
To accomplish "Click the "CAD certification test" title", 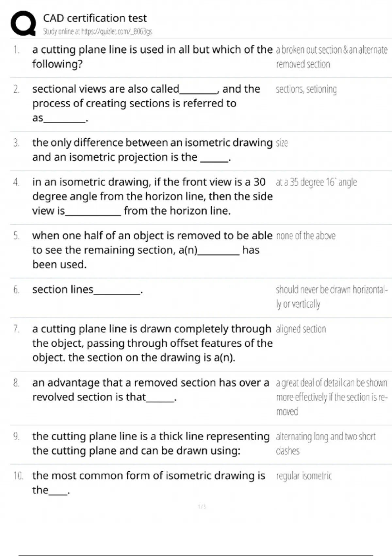I will tap(95, 18).
